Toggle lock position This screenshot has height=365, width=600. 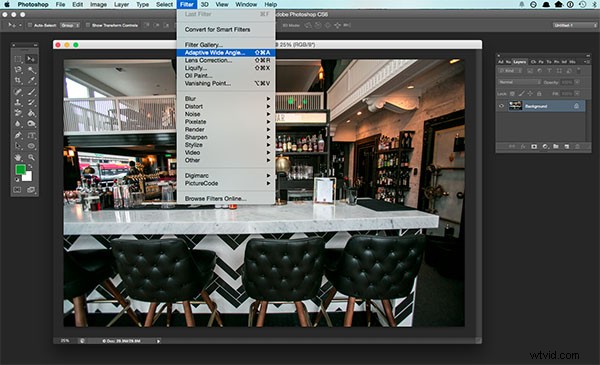pyautogui.click(x=530, y=93)
